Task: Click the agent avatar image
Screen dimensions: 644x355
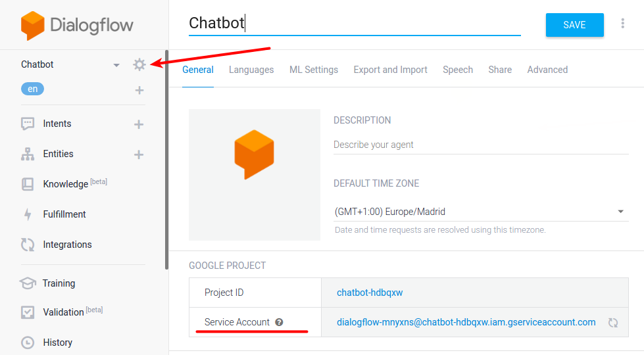Action: click(x=255, y=175)
